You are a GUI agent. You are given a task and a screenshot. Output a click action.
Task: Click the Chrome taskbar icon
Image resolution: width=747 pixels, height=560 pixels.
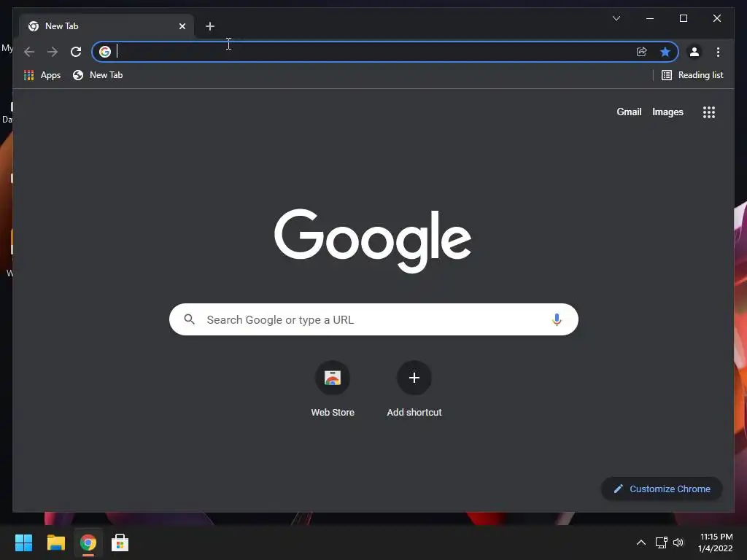[88, 542]
